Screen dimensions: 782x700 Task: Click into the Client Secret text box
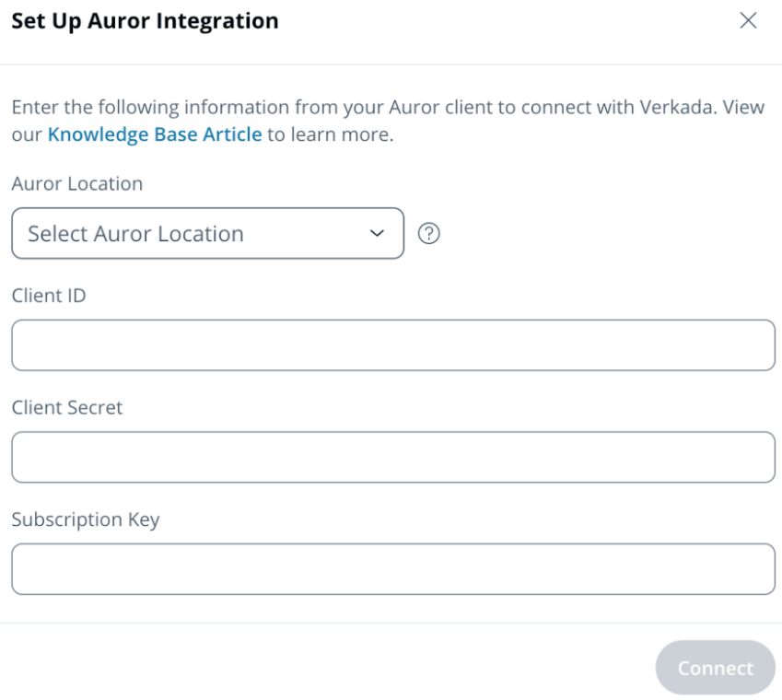[392, 458]
